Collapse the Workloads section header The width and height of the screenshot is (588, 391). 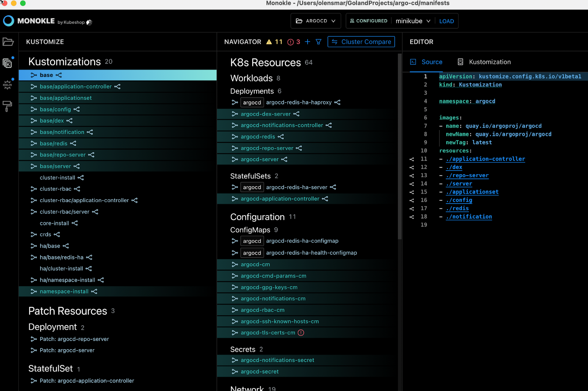click(251, 78)
